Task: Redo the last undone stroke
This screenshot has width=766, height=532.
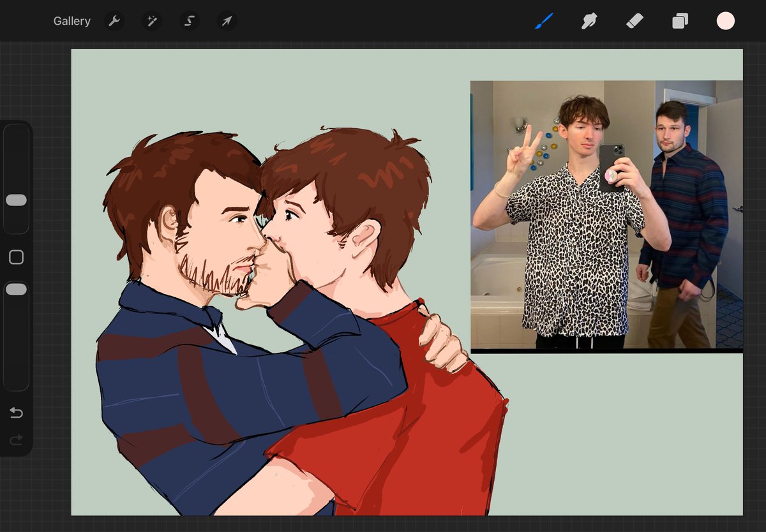Action: click(x=16, y=440)
